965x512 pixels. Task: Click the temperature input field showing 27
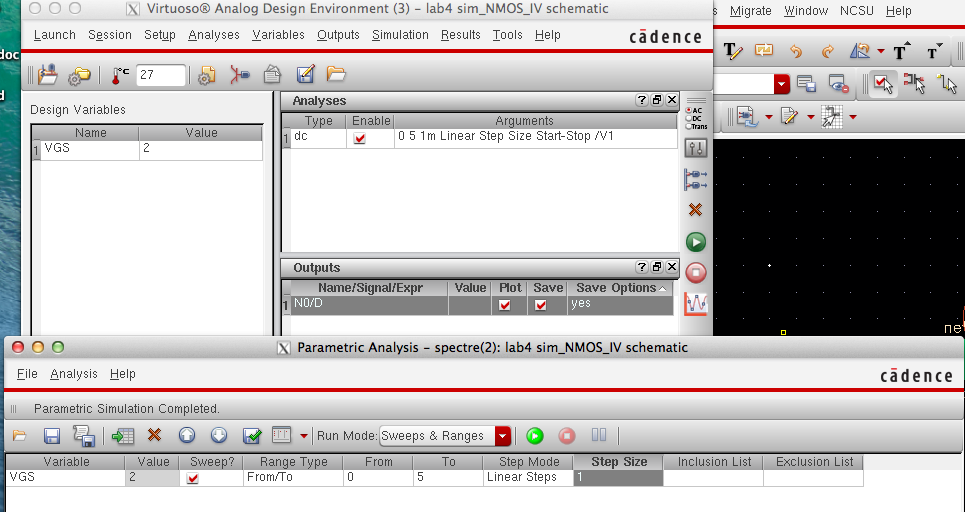[161, 75]
